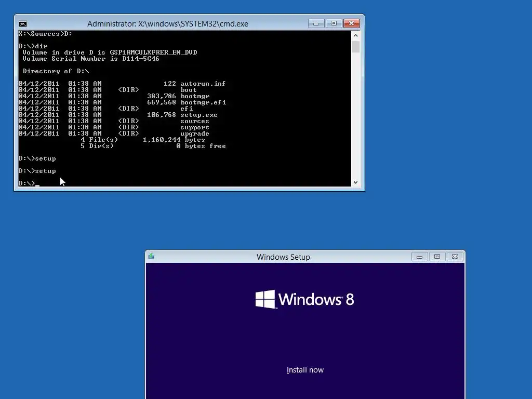Image resolution: width=532 pixels, height=399 pixels.
Task: Click the Windows 8 logo in Setup
Action: tap(304, 299)
